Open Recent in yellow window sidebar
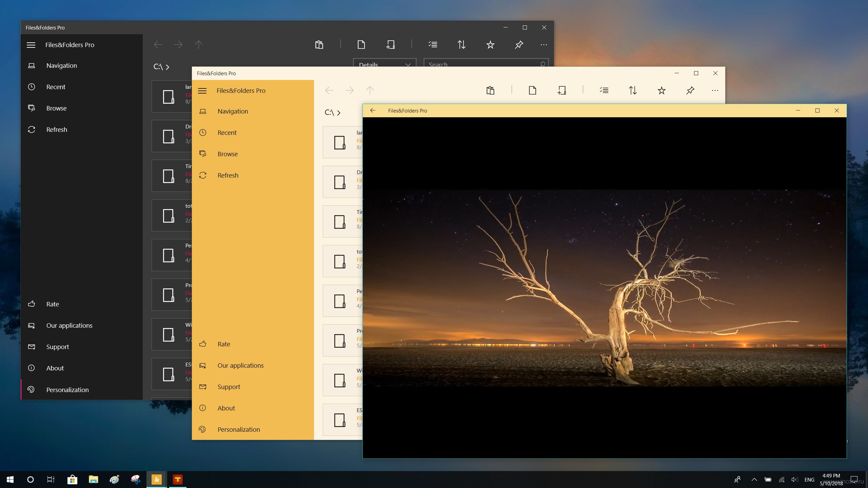 tap(253, 133)
